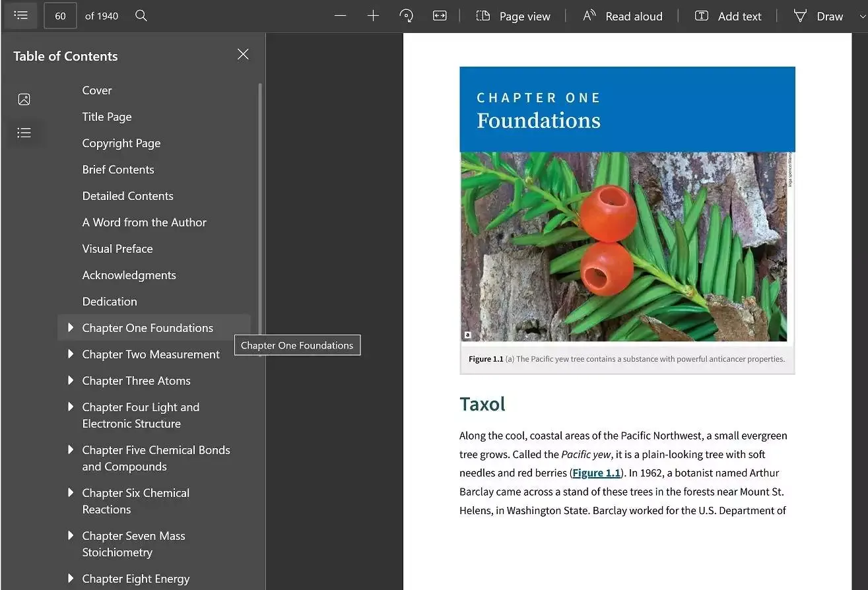Click the zoom in plus icon

373,16
